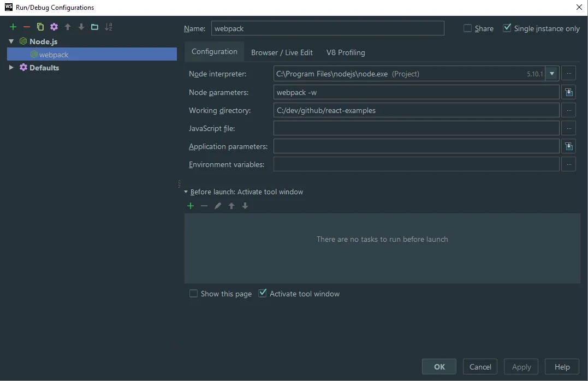Add a before launch task
The image size is (588, 381).
coord(191,206)
